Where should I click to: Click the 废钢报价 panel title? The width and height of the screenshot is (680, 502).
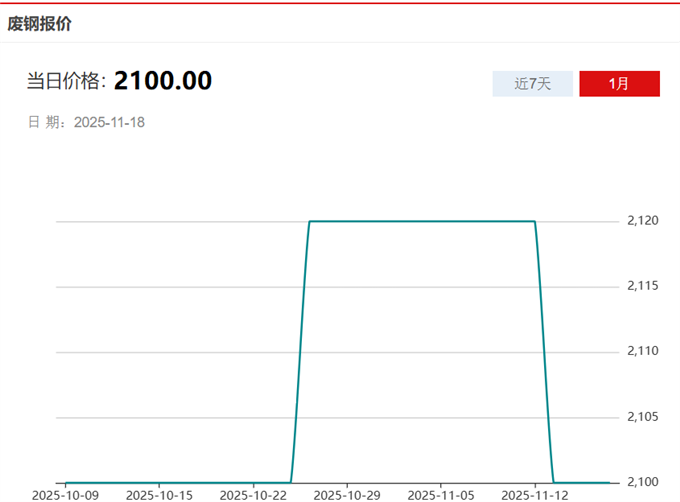pos(40,23)
